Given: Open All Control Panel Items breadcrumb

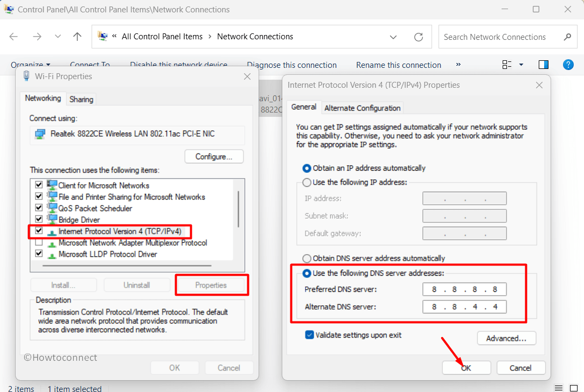Looking at the screenshot, I should (x=162, y=37).
